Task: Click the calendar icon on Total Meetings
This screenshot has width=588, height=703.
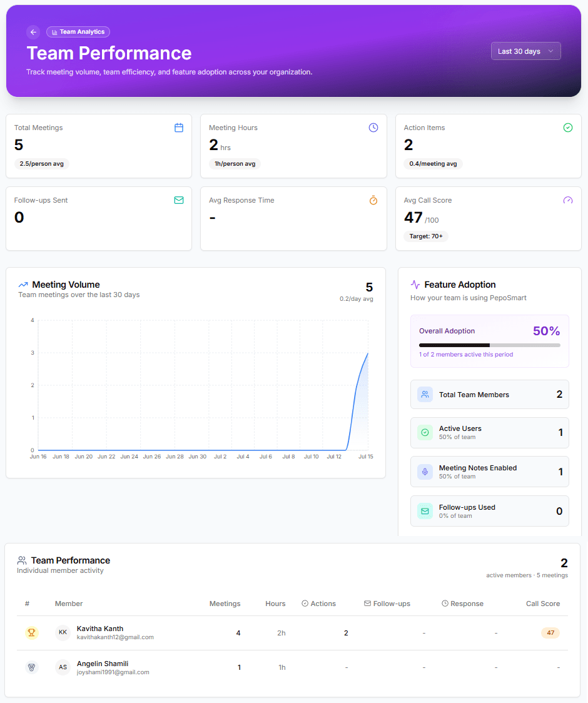Action: point(178,128)
